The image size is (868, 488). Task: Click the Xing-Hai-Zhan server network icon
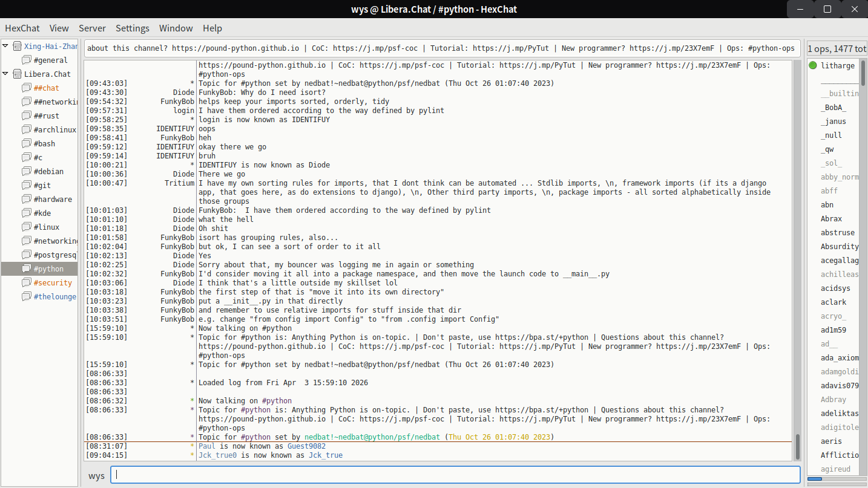(17, 47)
